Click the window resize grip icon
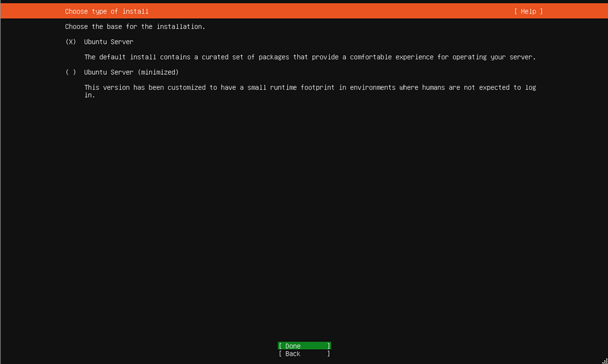Screen dimensions: 608x364 (x=605, y=361)
